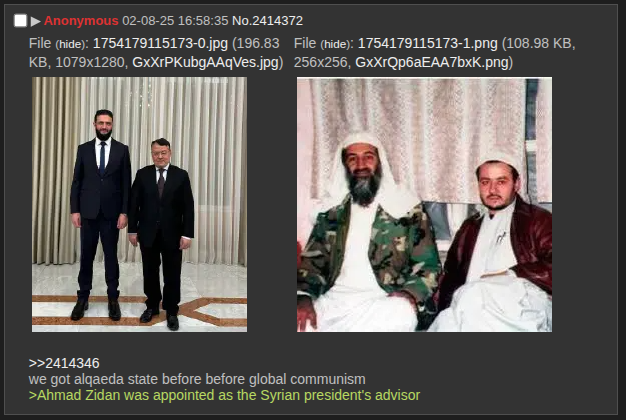Screen dimensions: 626x420
Task: Open file link 1754179115173-1.png
Action: pos(428,43)
